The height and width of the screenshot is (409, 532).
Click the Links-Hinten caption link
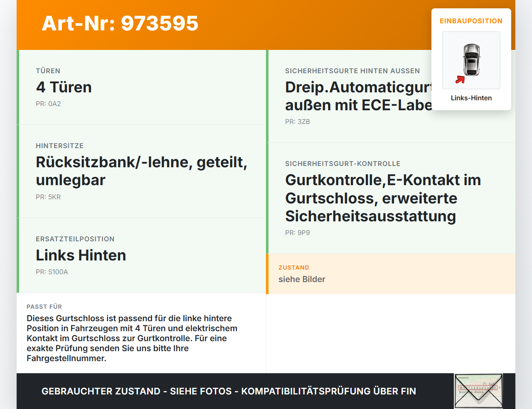tap(471, 98)
